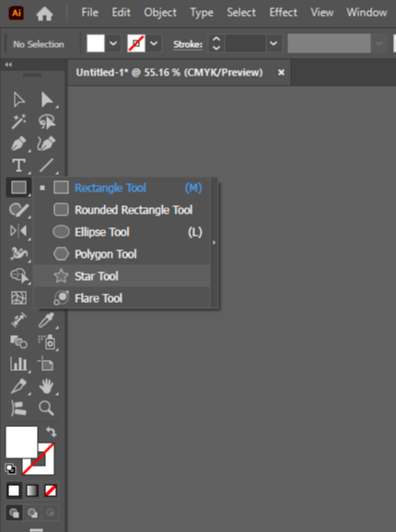This screenshot has height=532, width=396.
Task: Select the Warp tool
Action: (18, 253)
